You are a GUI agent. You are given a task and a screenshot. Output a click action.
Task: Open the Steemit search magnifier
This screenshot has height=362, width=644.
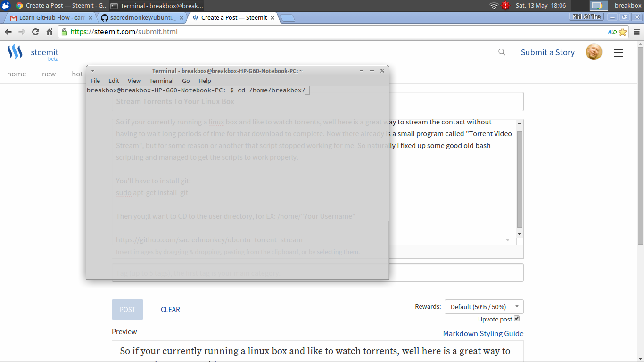click(x=502, y=52)
